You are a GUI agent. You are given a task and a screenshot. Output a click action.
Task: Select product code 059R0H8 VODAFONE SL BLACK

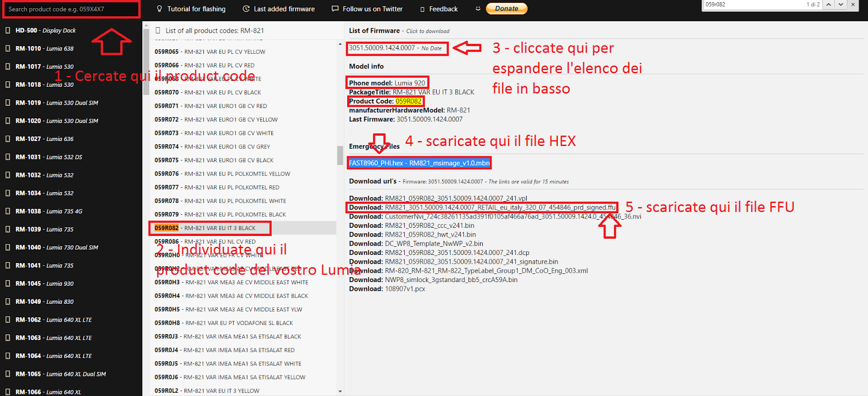(224, 323)
